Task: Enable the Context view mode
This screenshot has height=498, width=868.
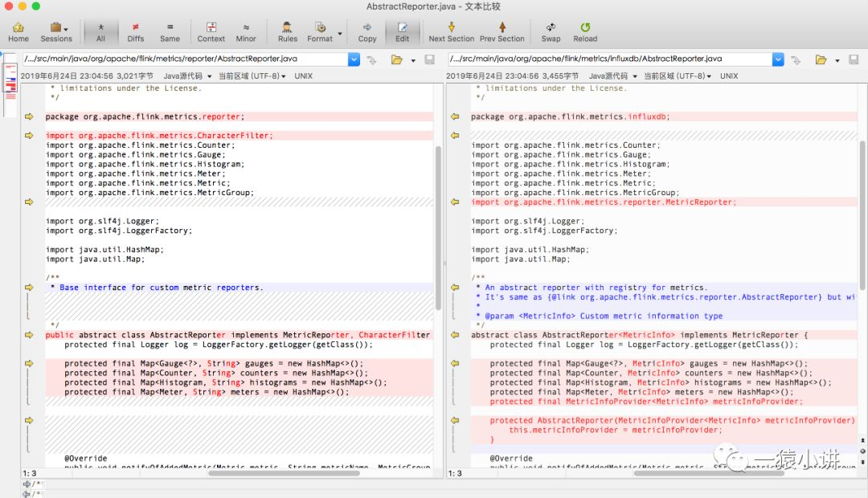Action: click(x=211, y=32)
